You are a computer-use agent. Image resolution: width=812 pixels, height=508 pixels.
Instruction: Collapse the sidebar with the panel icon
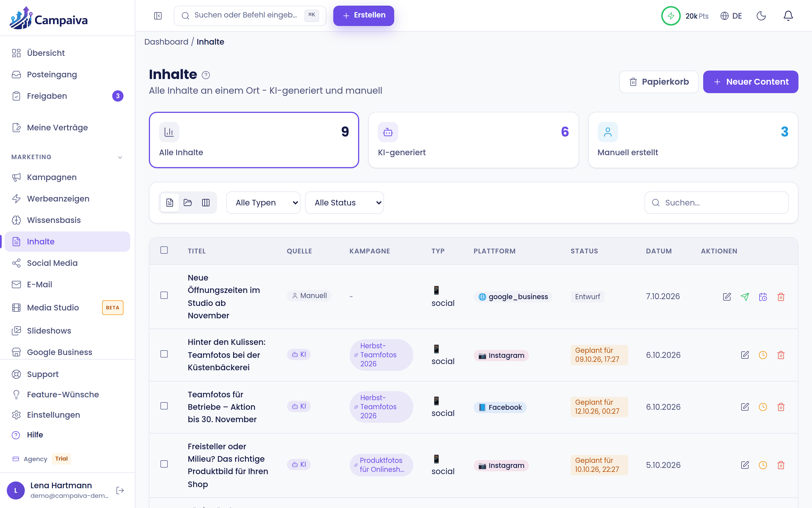tap(158, 16)
